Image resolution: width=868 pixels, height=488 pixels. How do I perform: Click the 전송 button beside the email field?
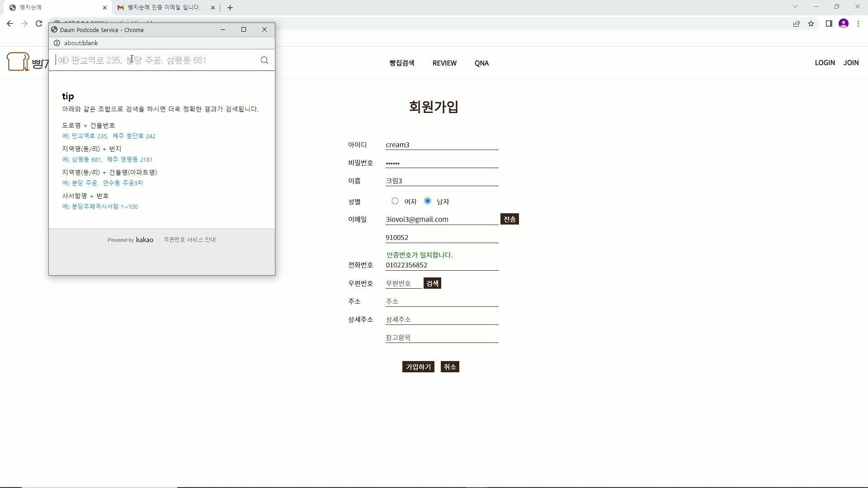point(509,219)
